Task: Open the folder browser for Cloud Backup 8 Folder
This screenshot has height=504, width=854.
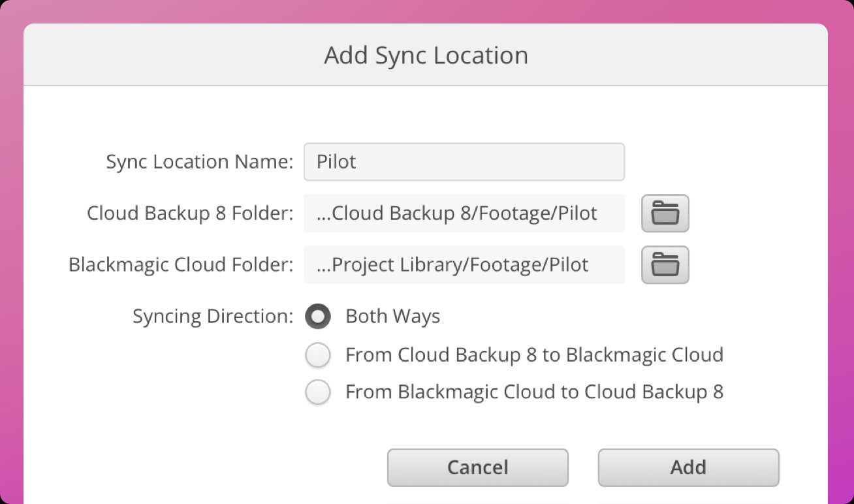Action: coord(665,213)
